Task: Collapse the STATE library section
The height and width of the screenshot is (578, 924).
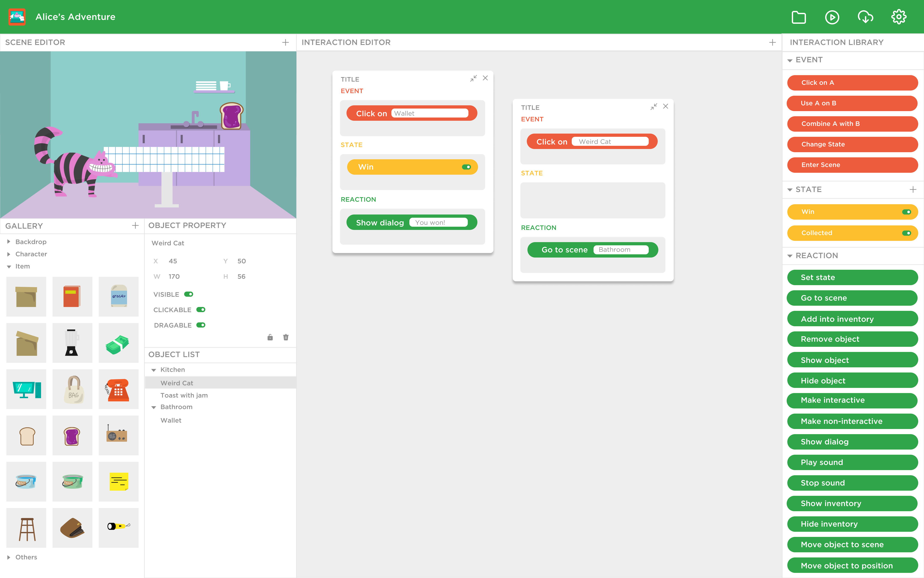Action: pyautogui.click(x=790, y=190)
